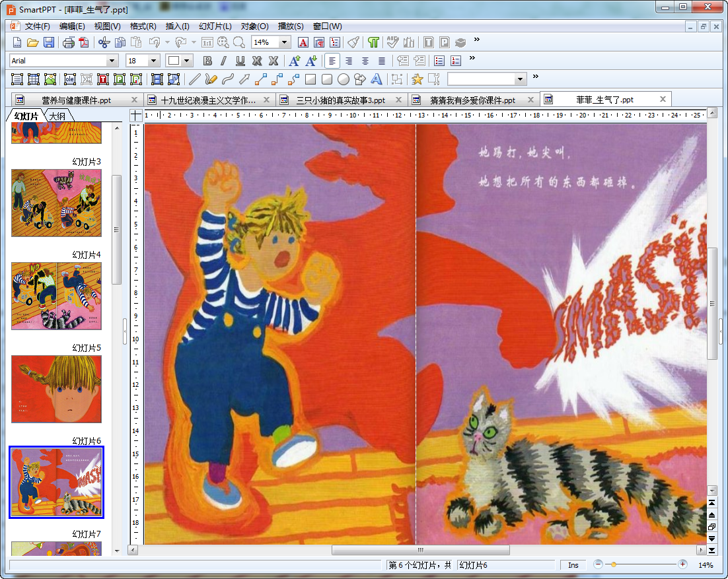Open the 播放(S) menu
728x579 pixels.
pyautogui.click(x=291, y=26)
